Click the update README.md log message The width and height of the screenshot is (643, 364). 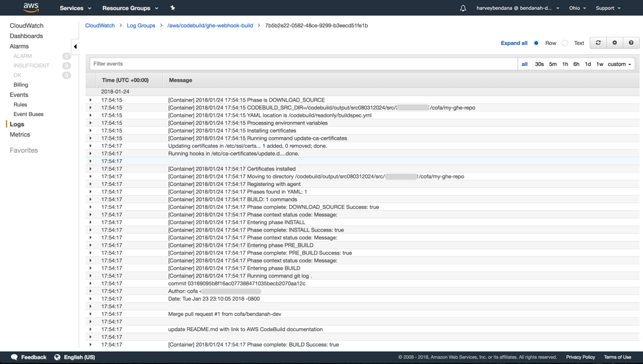245,329
